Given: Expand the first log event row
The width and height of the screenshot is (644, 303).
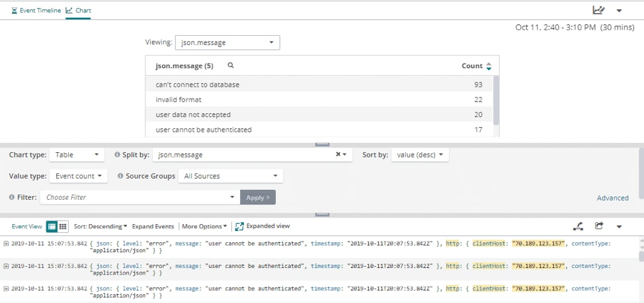Looking at the screenshot, I should coord(6,243).
